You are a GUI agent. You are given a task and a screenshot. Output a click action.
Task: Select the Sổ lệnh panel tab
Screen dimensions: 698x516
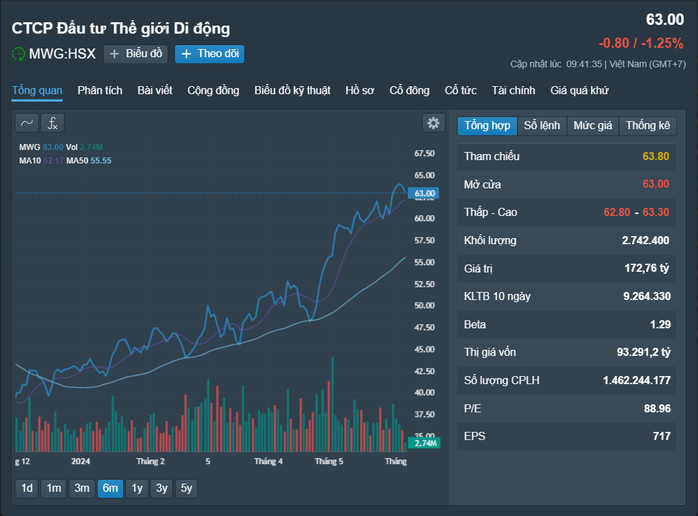tap(542, 126)
